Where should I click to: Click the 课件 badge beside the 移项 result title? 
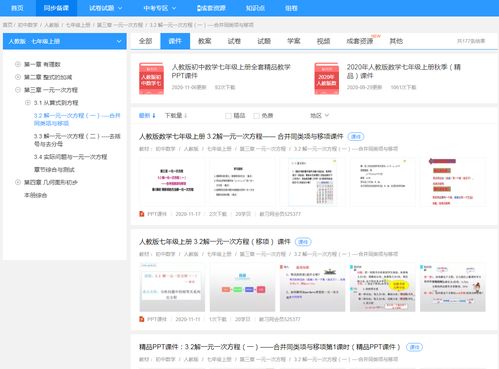[303, 242]
